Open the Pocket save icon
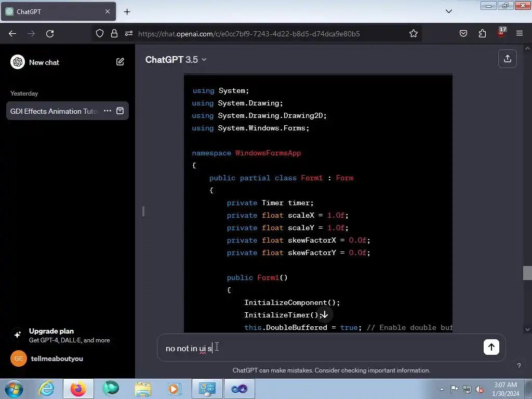The width and height of the screenshot is (532, 399). point(463,34)
